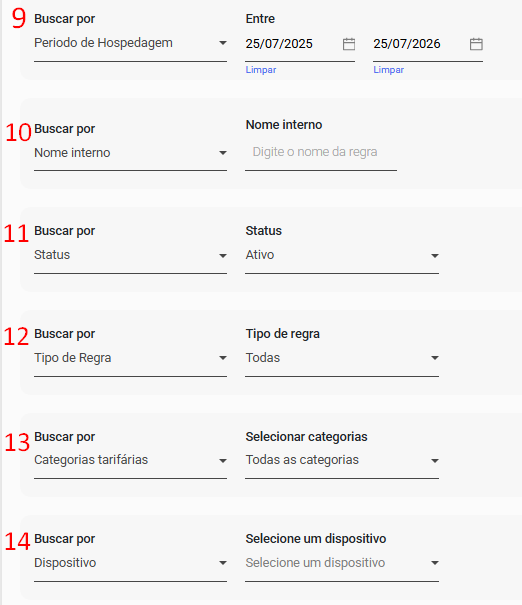
Task: Clear the end date 25/07/2026 via Limpar
Action: click(389, 70)
